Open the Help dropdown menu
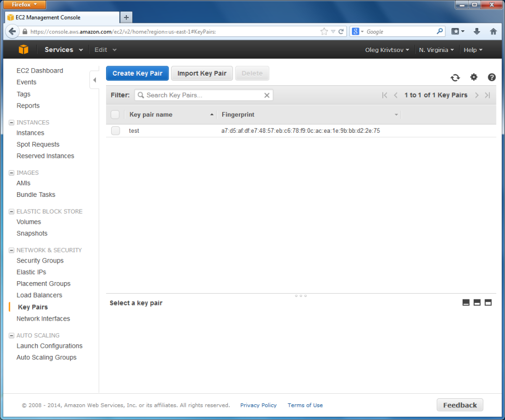The image size is (505, 420). tap(473, 50)
